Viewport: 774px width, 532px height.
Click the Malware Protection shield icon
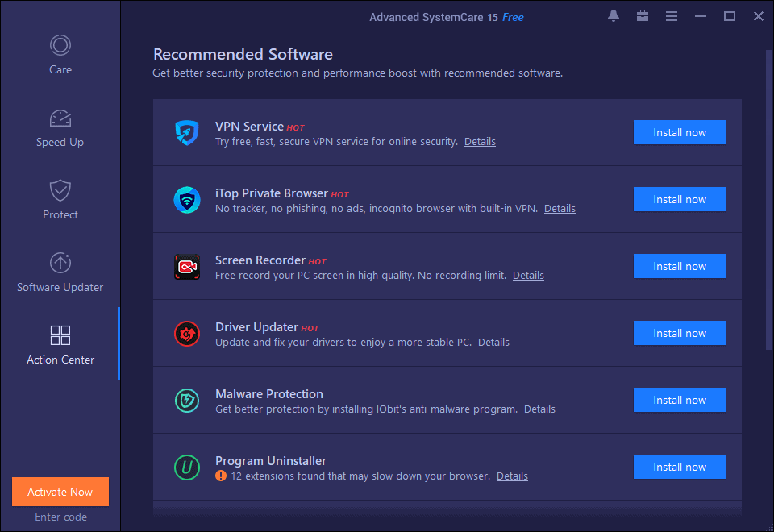point(187,401)
